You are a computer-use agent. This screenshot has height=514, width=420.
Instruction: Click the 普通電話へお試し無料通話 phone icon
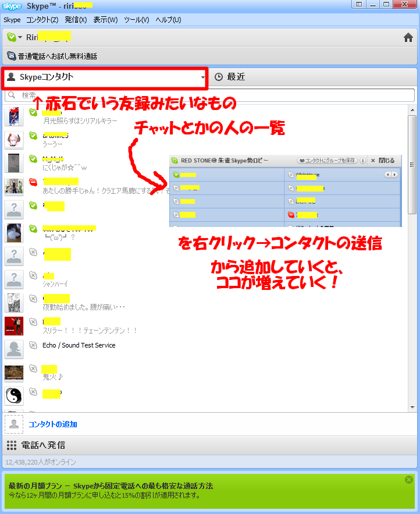(x=12, y=56)
